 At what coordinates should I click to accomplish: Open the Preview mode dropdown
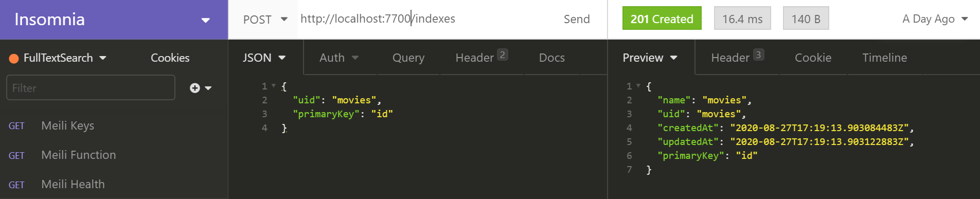pos(650,58)
